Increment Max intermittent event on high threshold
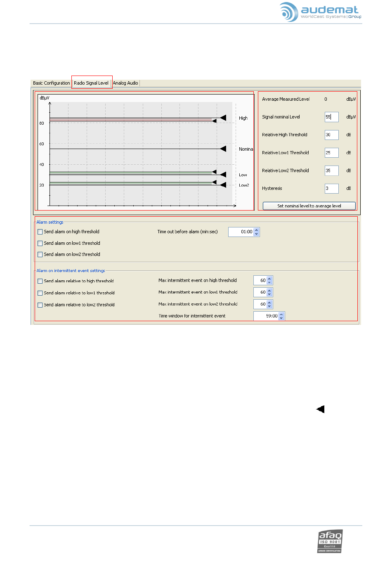 pyautogui.click(x=269, y=279)
